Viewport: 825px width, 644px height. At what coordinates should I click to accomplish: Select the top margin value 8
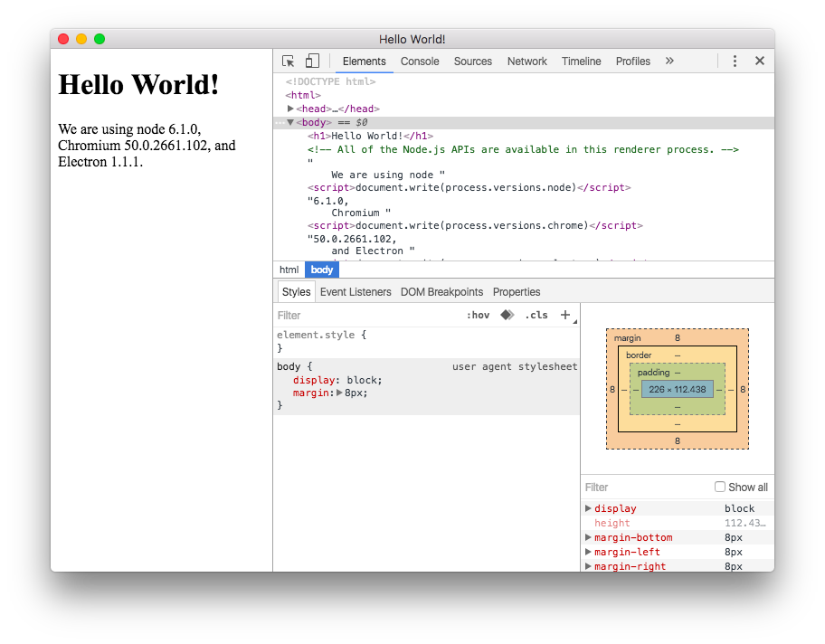(678, 338)
